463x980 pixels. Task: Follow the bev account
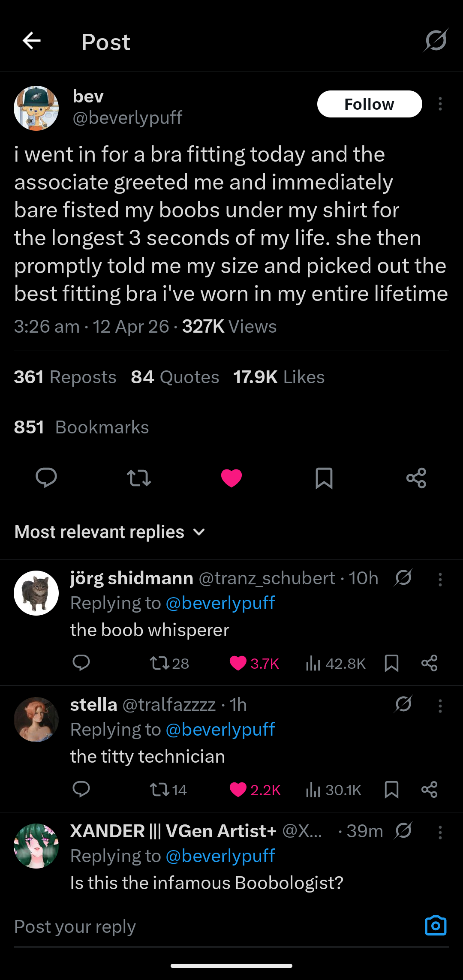tap(369, 104)
